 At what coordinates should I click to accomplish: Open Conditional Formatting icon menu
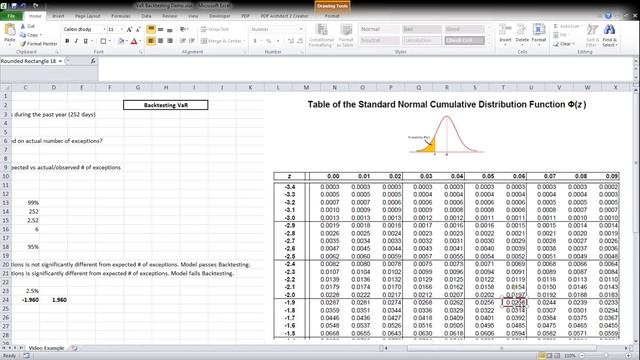coord(322,30)
